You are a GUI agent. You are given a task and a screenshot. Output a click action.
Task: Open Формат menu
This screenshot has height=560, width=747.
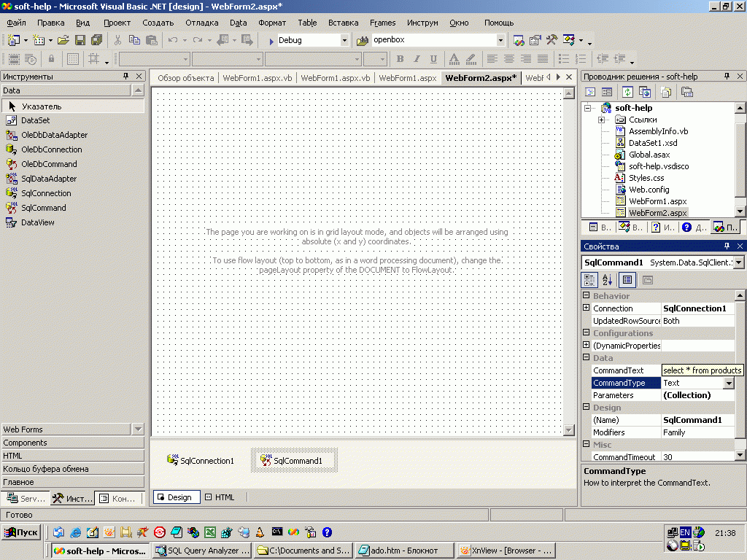(x=272, y=23)
